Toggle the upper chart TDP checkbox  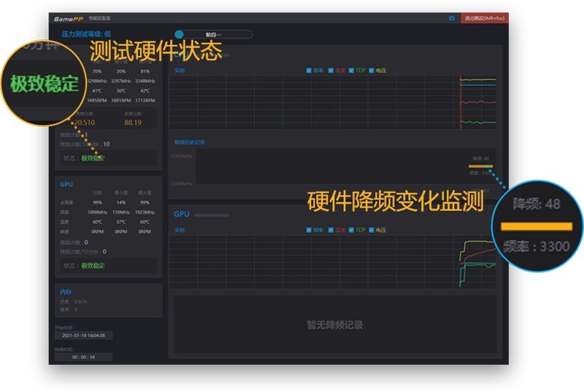point(352,71)
